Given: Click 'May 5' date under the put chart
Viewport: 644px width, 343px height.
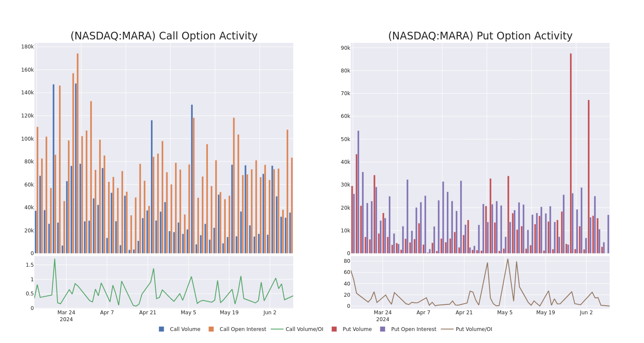Looking at the screenshot, I should pyautogui.click(x=505, y=313).
